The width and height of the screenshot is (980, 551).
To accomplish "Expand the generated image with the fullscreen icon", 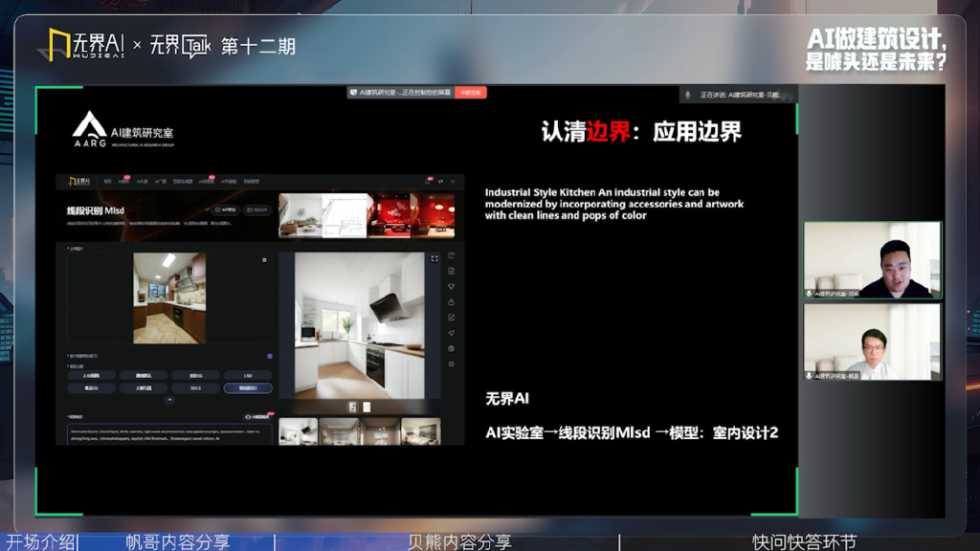I will coord(434,258).
